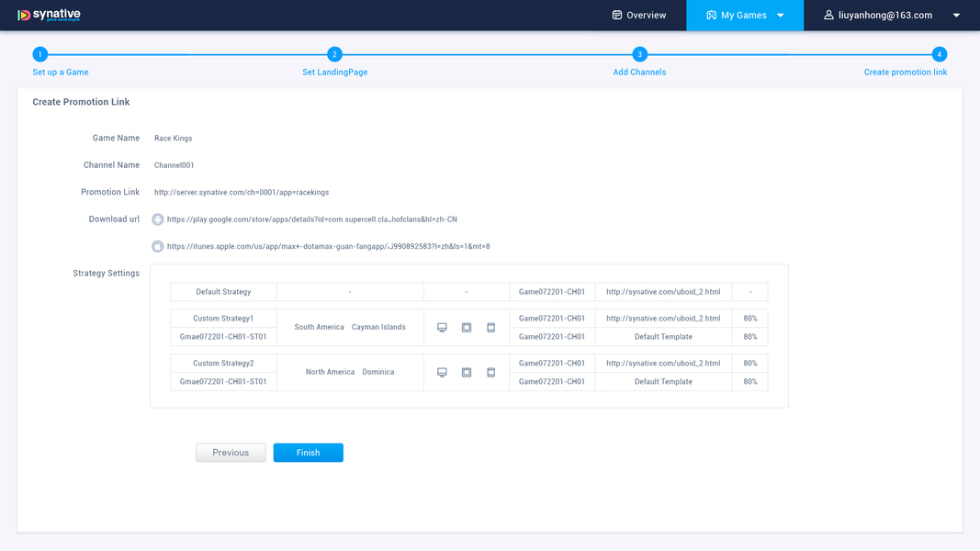
Task: Click Cayman Islands region text
Action: click(378, 327)
